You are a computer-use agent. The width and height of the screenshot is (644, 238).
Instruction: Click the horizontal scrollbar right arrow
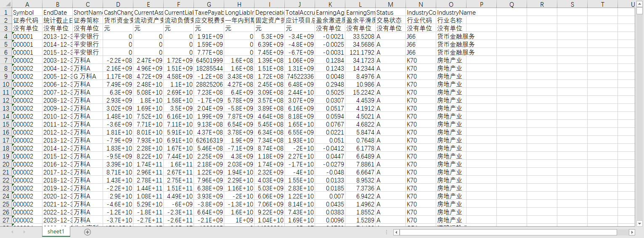(x=632, y=232)
